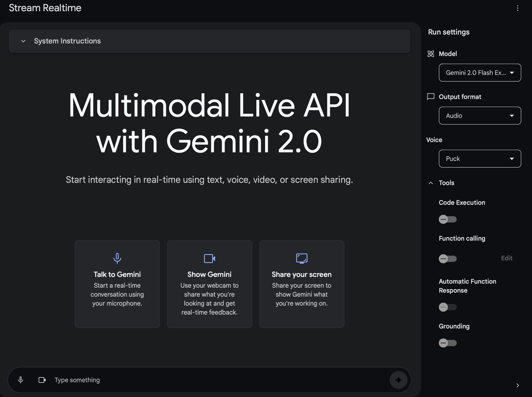The height and width of the screenshot is (397, 532).
Task: Open the Puck voice dropdown
Action: tap(480, 158)
